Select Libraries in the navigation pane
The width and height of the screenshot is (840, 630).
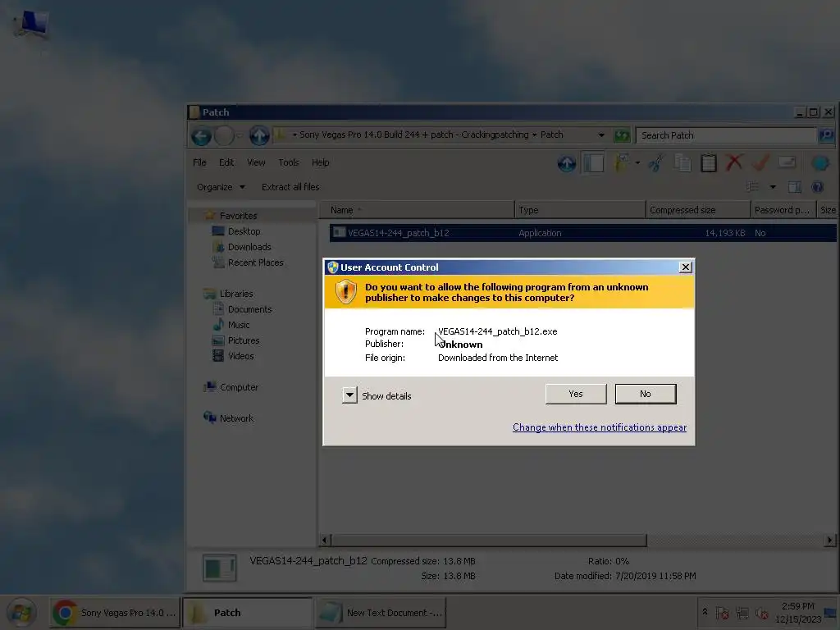coord(235,294)
